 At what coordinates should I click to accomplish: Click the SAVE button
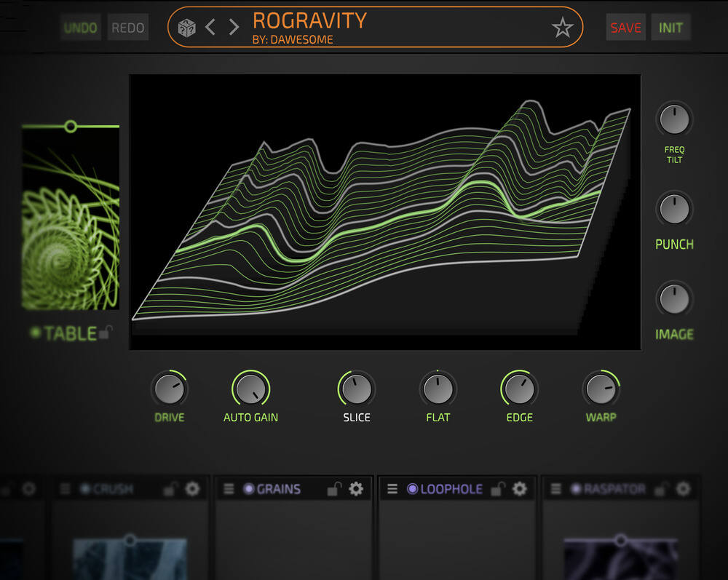point(625,28)
